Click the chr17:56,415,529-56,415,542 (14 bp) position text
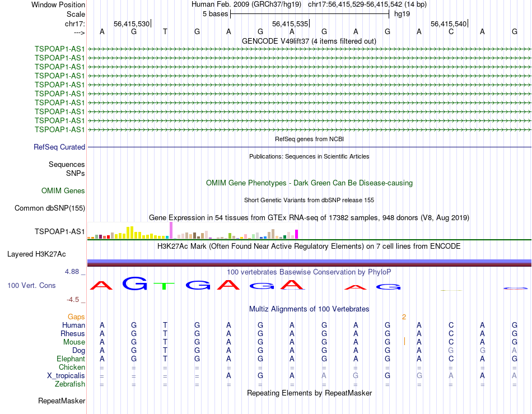532x414 pixels. coord(367,4)
